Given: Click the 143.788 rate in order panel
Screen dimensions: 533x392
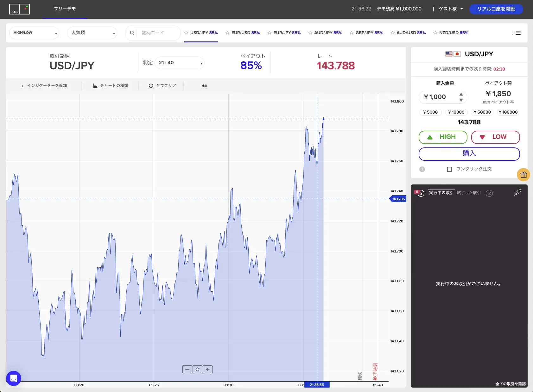Looking at the screenshot, I should pos(469,122).
